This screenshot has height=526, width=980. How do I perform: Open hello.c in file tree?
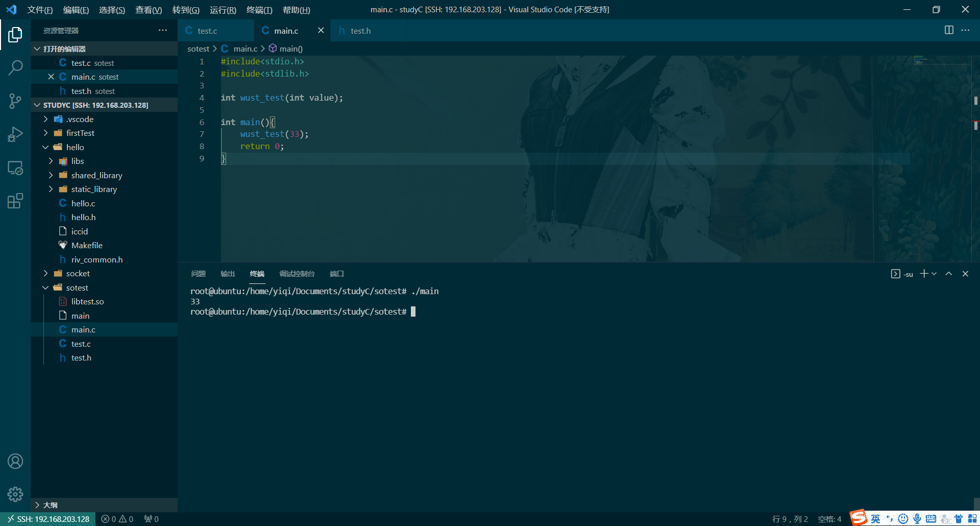pyautogui.click(x=104, y=203)
